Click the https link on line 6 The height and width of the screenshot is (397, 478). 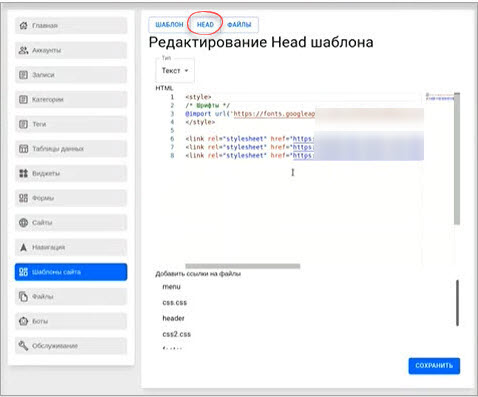[x=303, y=139]
